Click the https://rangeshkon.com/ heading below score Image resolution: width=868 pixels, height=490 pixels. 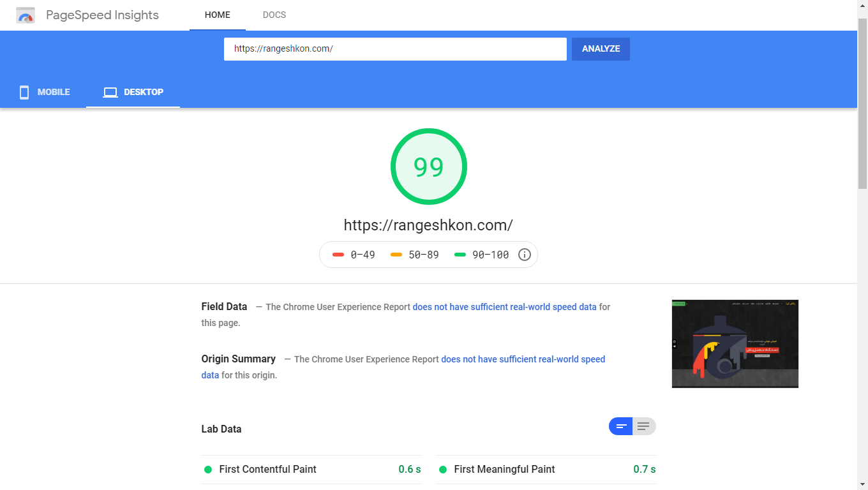coord(428,225)
